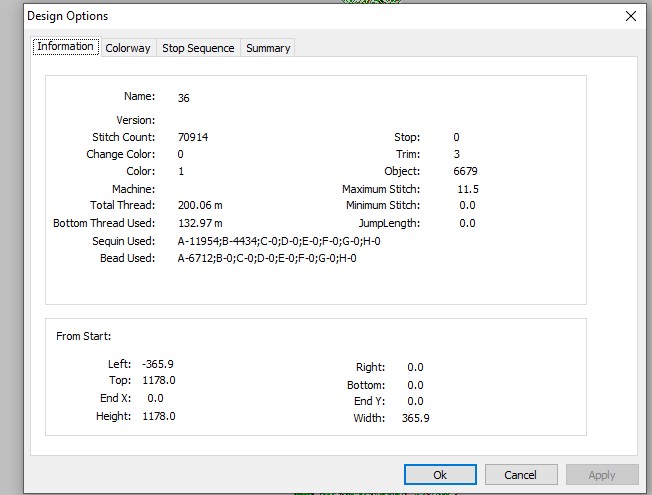Click the Bead Used value starting A-6712
The image size is (652, 495).
click(267, 258)
